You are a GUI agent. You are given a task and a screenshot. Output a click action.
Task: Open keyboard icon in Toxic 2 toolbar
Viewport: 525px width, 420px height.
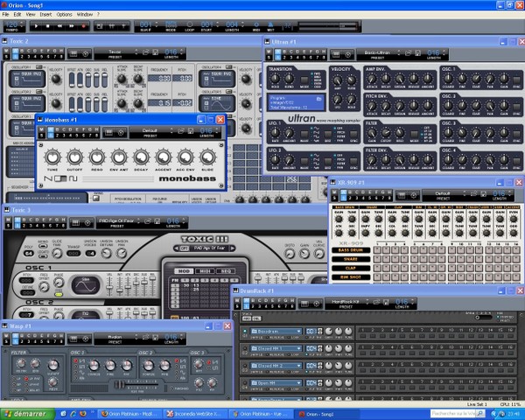coord(73,54)
